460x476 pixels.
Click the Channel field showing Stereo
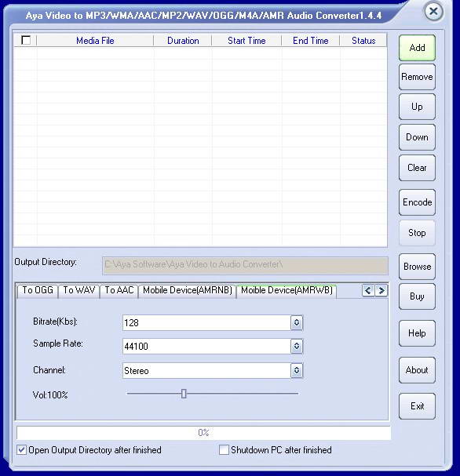(206, 370)
